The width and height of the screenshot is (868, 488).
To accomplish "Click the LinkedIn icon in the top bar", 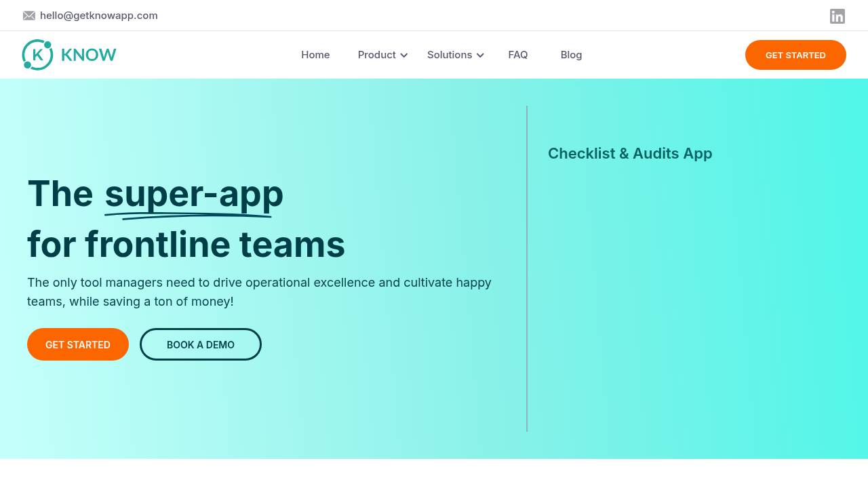I will coord(837,16).
